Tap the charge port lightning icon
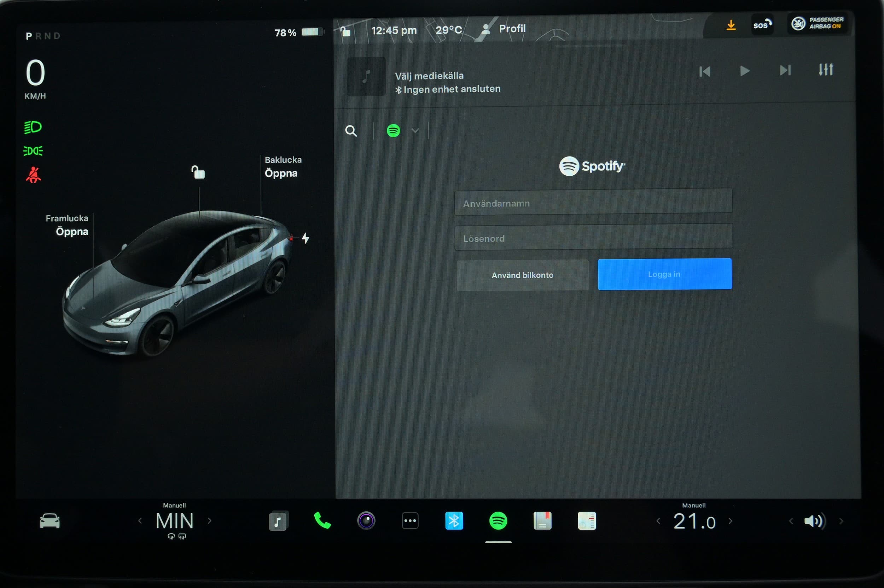This screenshot has width=884, height=588. coord(306,238)
